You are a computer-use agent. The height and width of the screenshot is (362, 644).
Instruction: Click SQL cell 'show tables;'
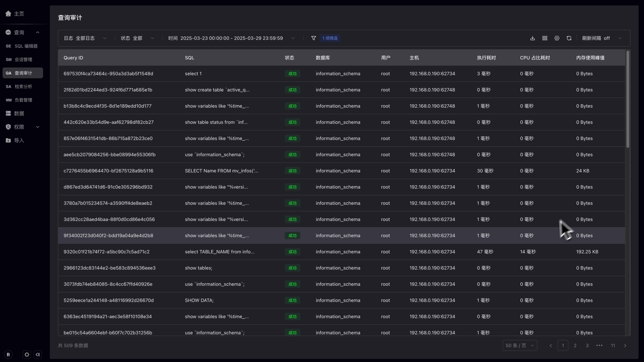[199, 268]
